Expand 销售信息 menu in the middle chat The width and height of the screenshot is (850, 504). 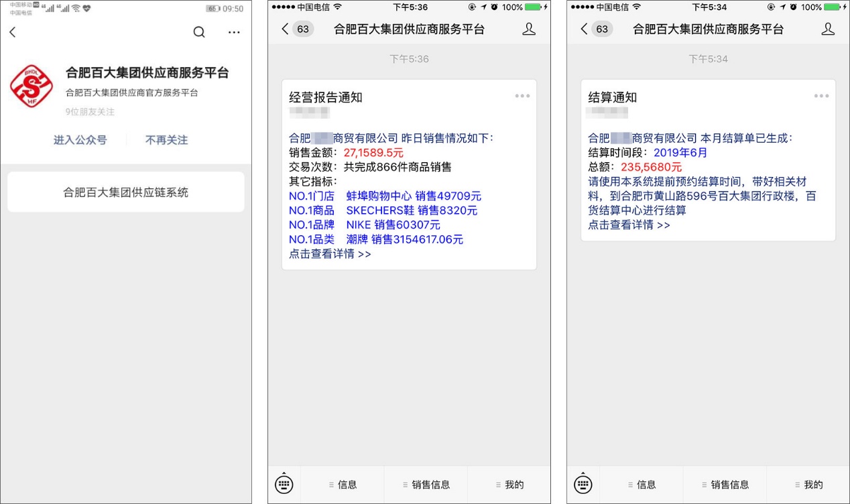point(426,485)
